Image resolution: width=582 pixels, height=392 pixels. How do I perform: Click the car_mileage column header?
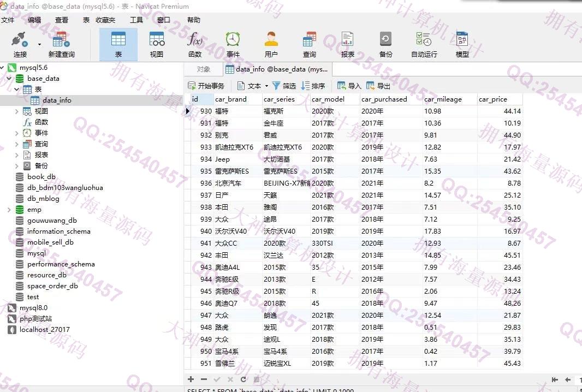pos(450,99)
